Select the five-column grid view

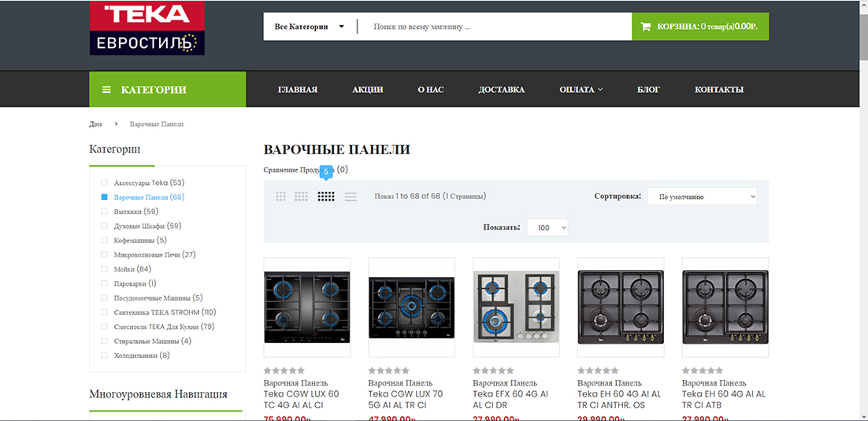click(326, 196)
